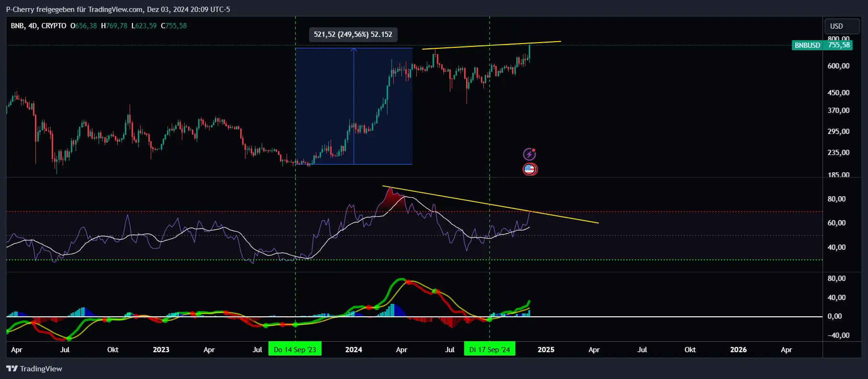
Task: Click the TradingView logo
Action: click(34, 368)
